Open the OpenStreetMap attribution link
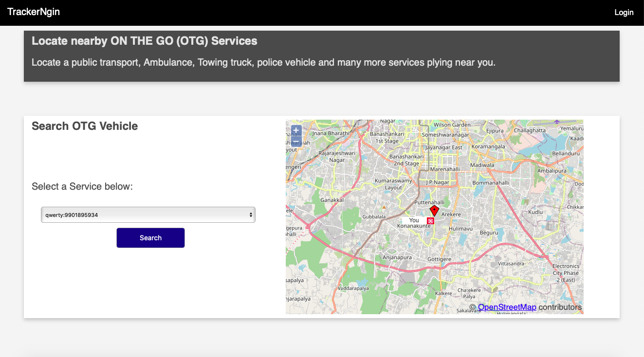This screenshot has width=644, height=357. 507,307
